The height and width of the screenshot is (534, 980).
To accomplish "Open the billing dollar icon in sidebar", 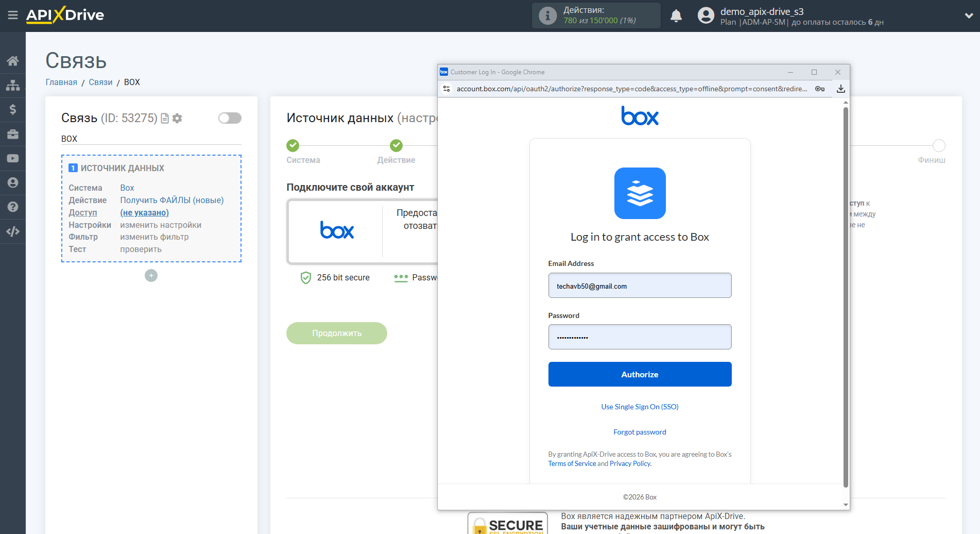I will [x=13, y=109].
